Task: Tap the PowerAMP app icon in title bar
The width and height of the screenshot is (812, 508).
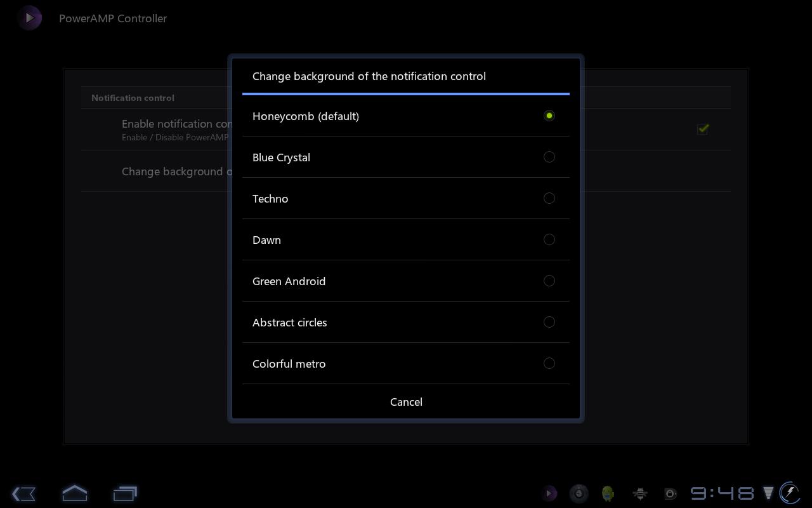Action: [x=29, y=18]
